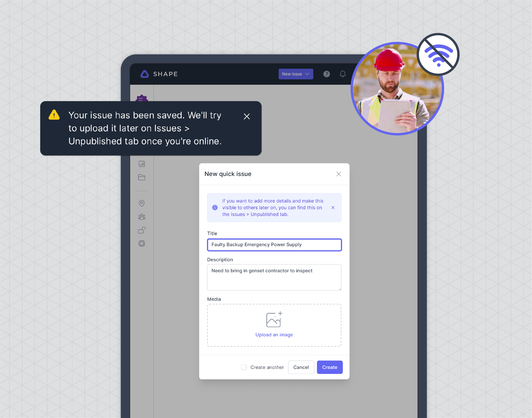Click the Description text area
Viewport: 532px width, 418px height.
(x=274, y=277)
